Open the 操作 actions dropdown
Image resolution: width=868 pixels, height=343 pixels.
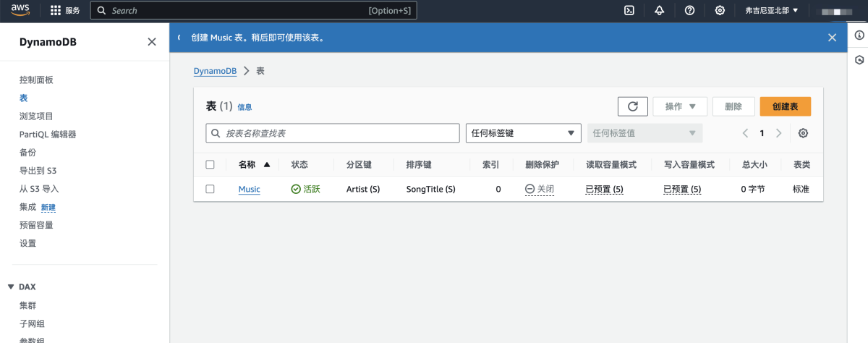680,106
